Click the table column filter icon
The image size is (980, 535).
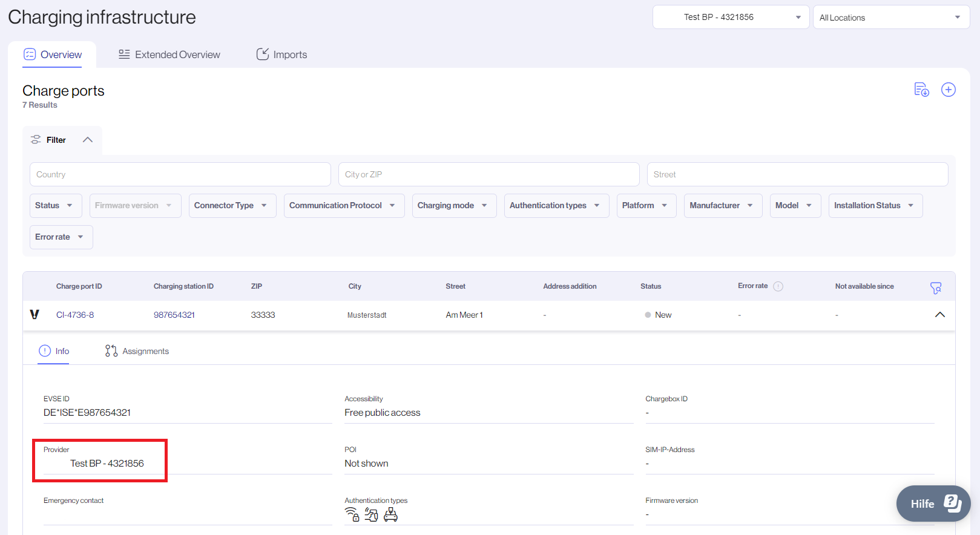coord(936,288)
